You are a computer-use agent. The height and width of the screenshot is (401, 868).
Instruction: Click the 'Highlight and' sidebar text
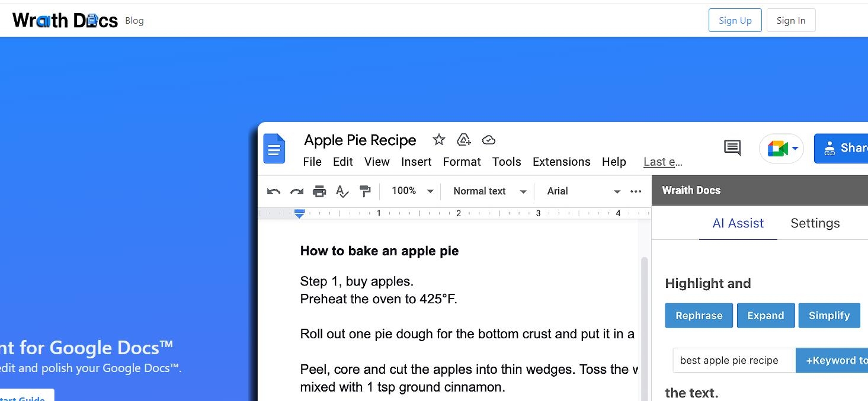tap(708, 284)
